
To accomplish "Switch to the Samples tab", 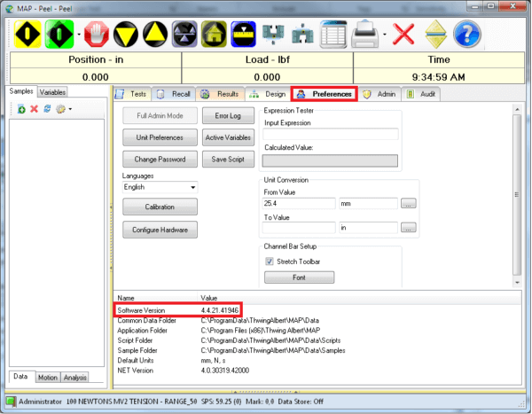I will click(21, 91).
